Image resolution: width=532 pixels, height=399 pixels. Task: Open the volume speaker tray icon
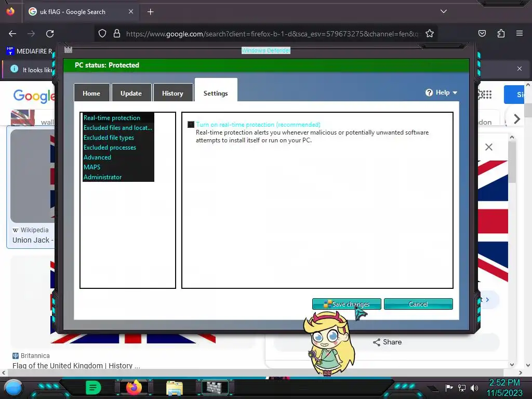pos(474,388)
